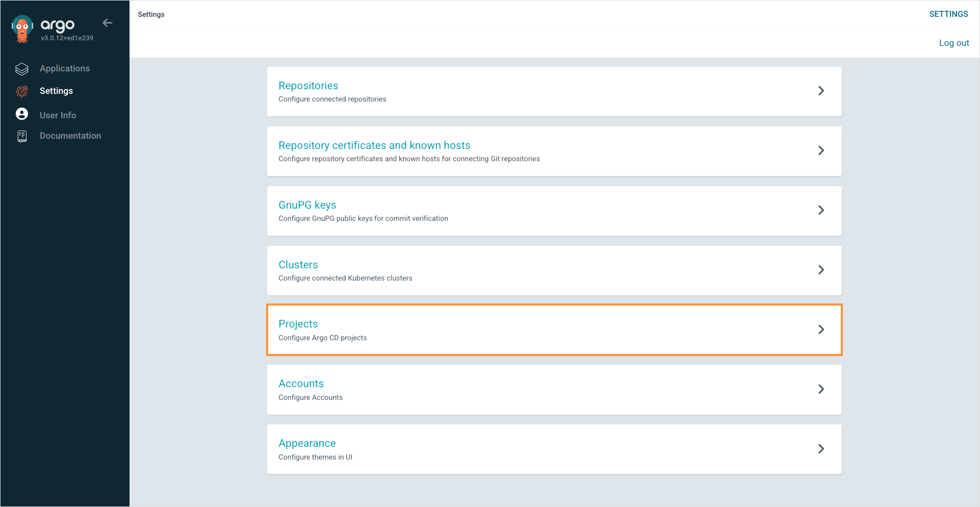
Task: Click the GnuPG keys chevron arrow
Action: [820, 210]
